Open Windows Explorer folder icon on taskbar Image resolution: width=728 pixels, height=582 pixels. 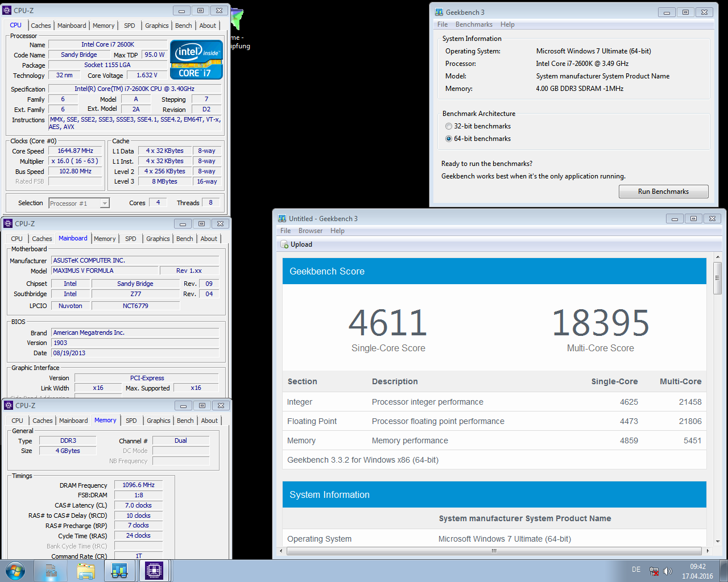click(86, 571)
